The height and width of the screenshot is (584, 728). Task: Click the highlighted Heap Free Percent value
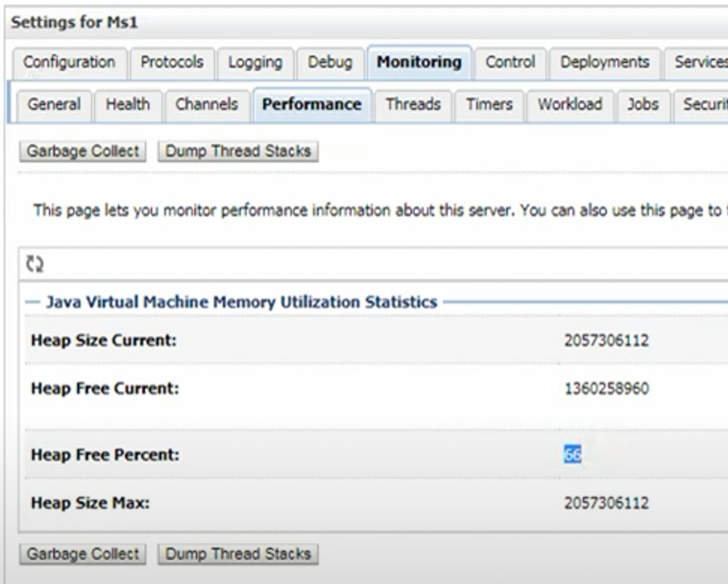point(572,454)
